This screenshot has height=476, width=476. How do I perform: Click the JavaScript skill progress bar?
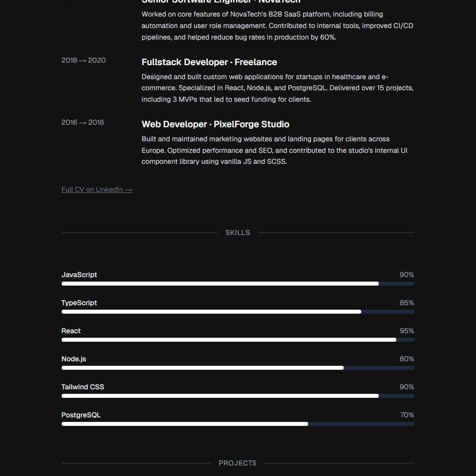237,284
